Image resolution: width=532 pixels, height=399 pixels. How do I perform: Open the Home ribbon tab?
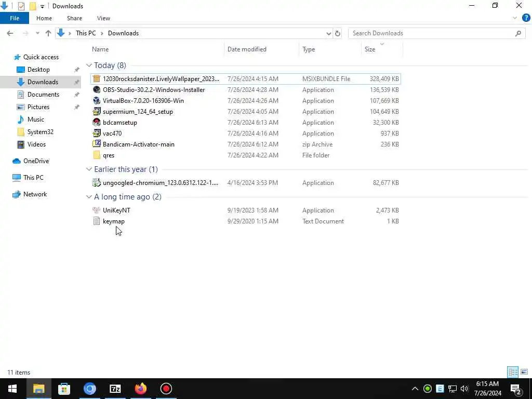point(44,18)
